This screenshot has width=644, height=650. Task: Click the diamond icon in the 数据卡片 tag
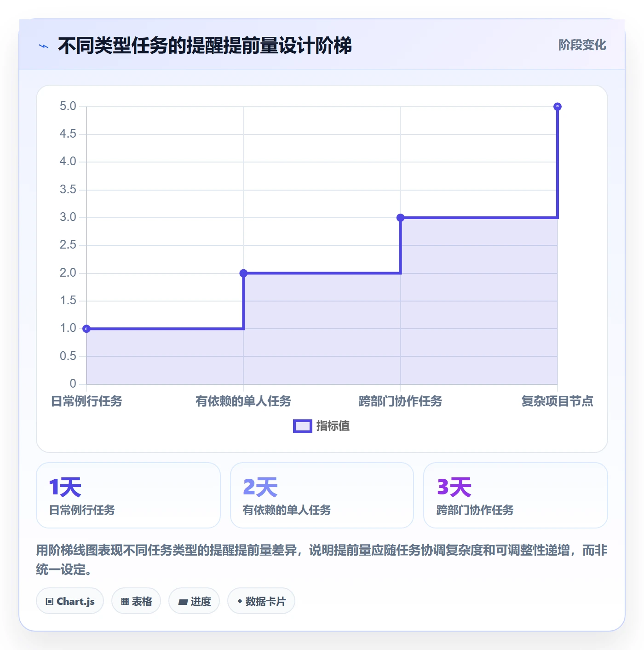tap(240, 601)
